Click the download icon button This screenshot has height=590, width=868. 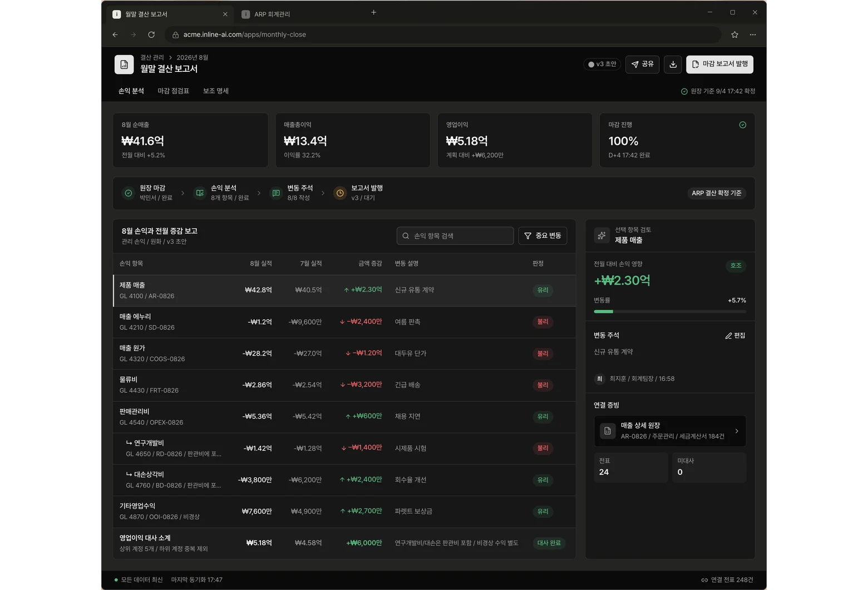pyautogui.click(x=673, y=65)
